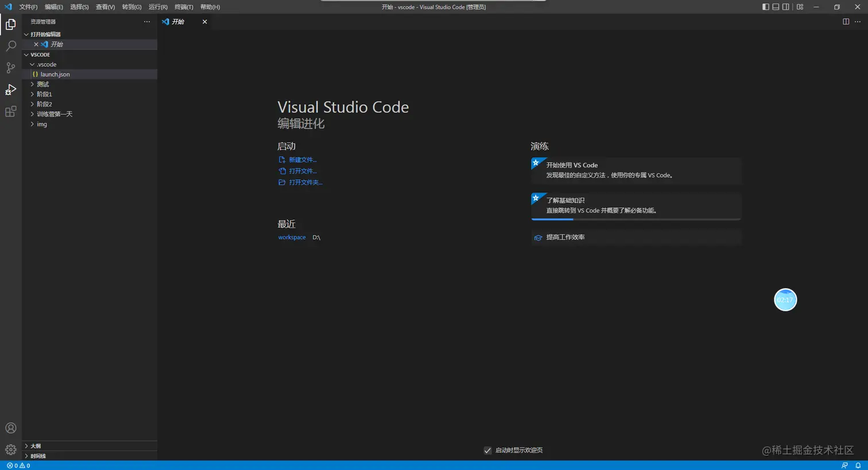This screenshot has height=470, width=868.
Task: Click the feedback icon in status bar
Action: (844, 465)
